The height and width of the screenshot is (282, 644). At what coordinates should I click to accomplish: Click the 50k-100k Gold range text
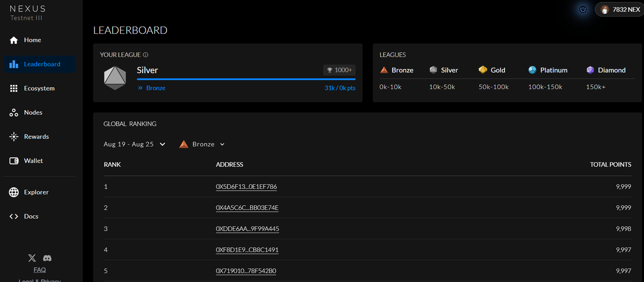point(494,87)
